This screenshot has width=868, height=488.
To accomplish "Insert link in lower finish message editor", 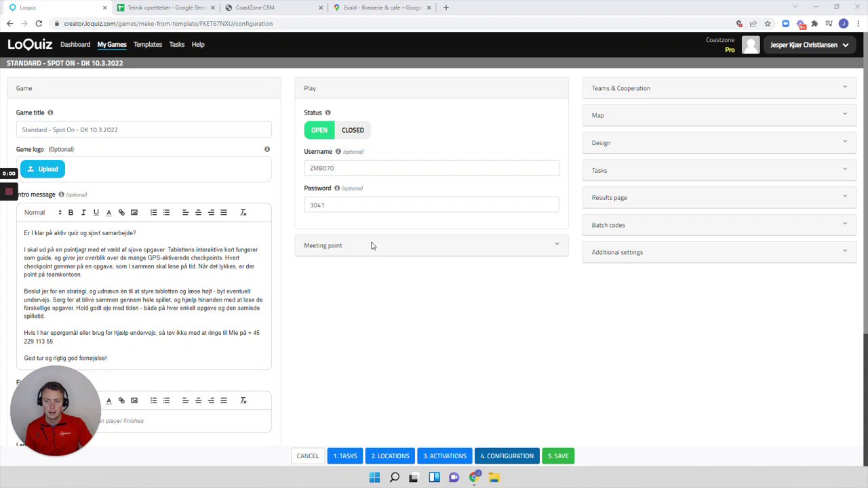I will 121,401.
